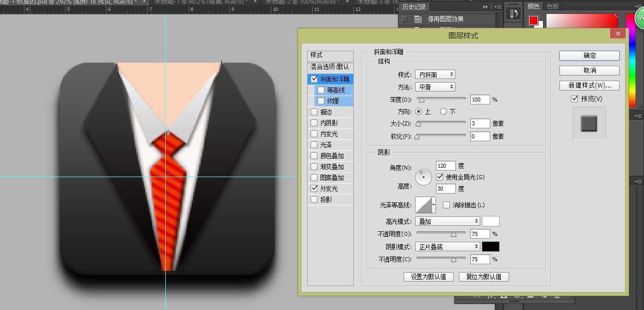Select the 上 direction radio button
Image resolution: width=644 pixels, height=310 pixels.
pyautogui.click(x=419, y=111)
